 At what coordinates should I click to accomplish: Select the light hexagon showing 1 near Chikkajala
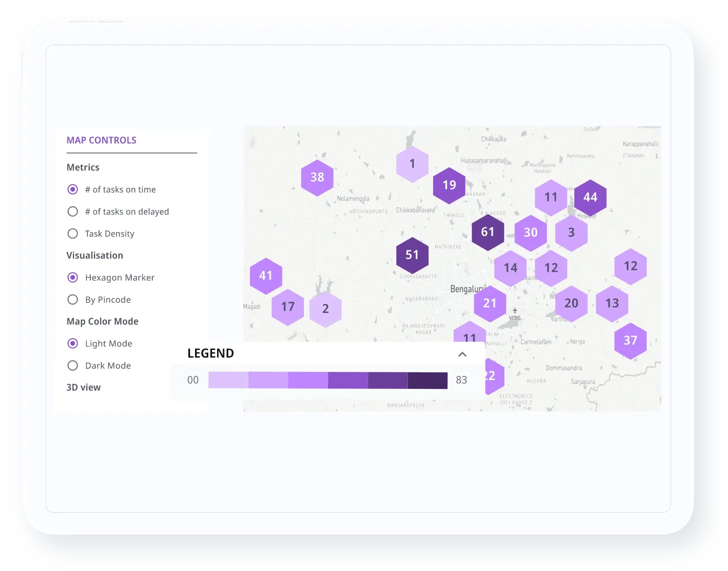click(x=412, y=163)
